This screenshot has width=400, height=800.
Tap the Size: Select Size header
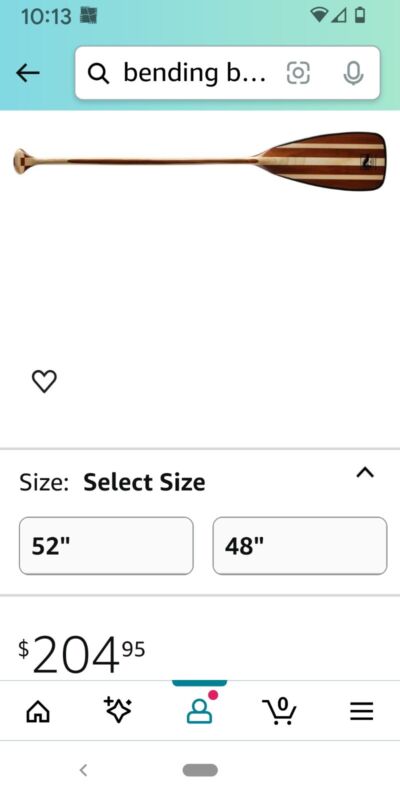click(112, 482)
